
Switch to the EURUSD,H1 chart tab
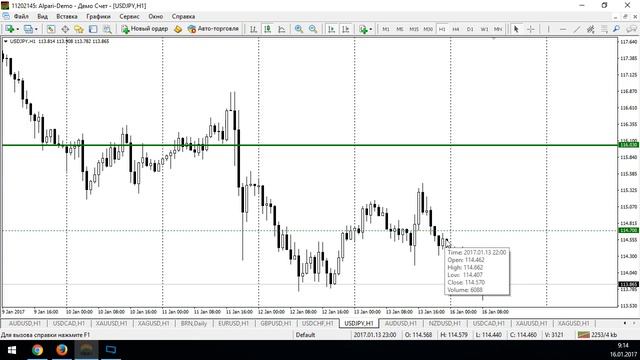[x=233, y=323]
